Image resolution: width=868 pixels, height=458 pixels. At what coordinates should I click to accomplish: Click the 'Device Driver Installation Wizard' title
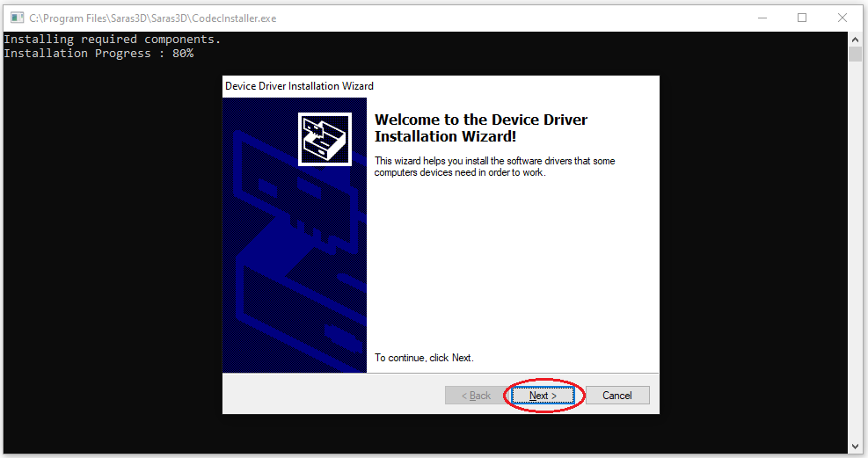[x=299, y=86]
